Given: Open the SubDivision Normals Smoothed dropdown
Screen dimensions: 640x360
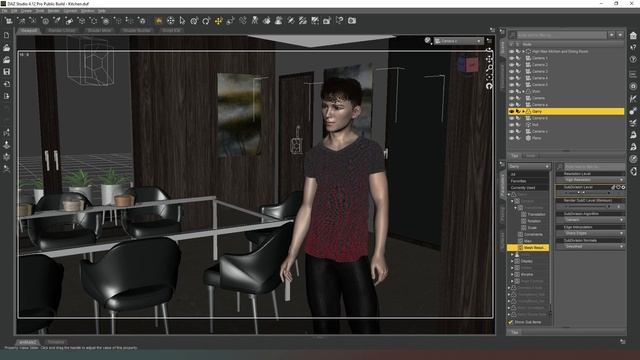Looking at the screenshot, I should coord(591,247).
